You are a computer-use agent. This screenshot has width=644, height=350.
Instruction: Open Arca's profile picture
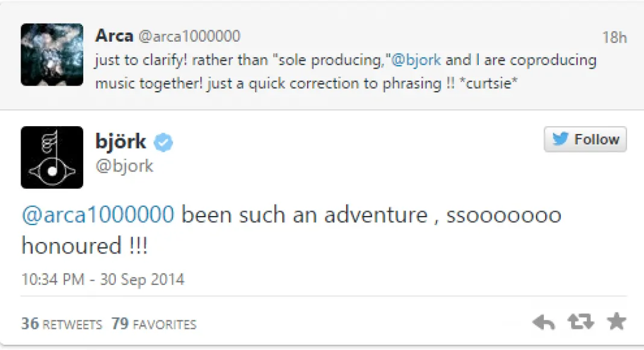pos(52,55)
